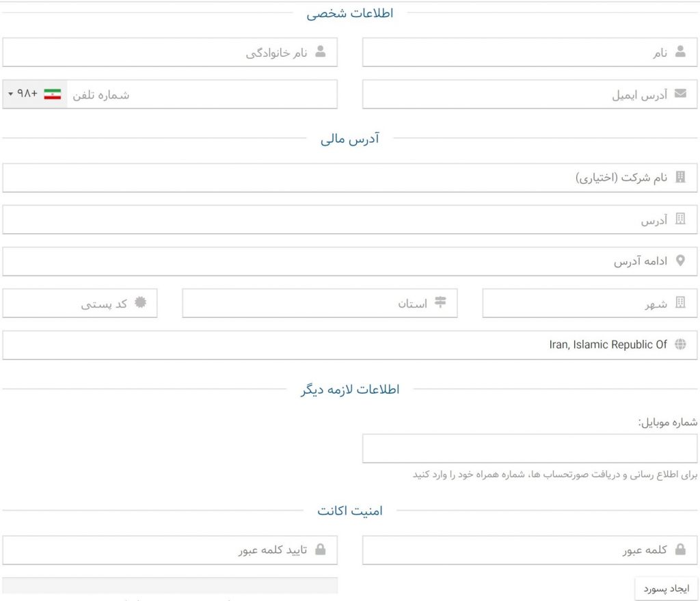The height and width of the screenshot is (601, 700).
Task: Click the person icon in last name field
Action: click(x=320, y=52)
